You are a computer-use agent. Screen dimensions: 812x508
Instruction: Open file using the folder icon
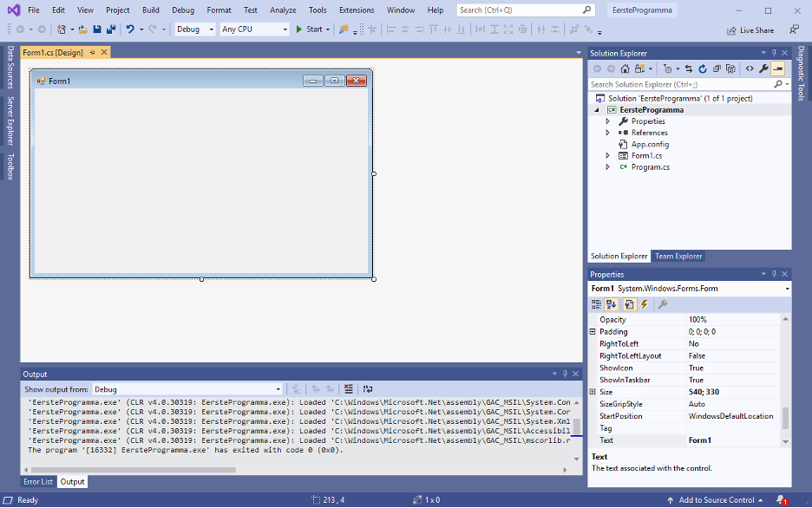click(x=83, y=29)
